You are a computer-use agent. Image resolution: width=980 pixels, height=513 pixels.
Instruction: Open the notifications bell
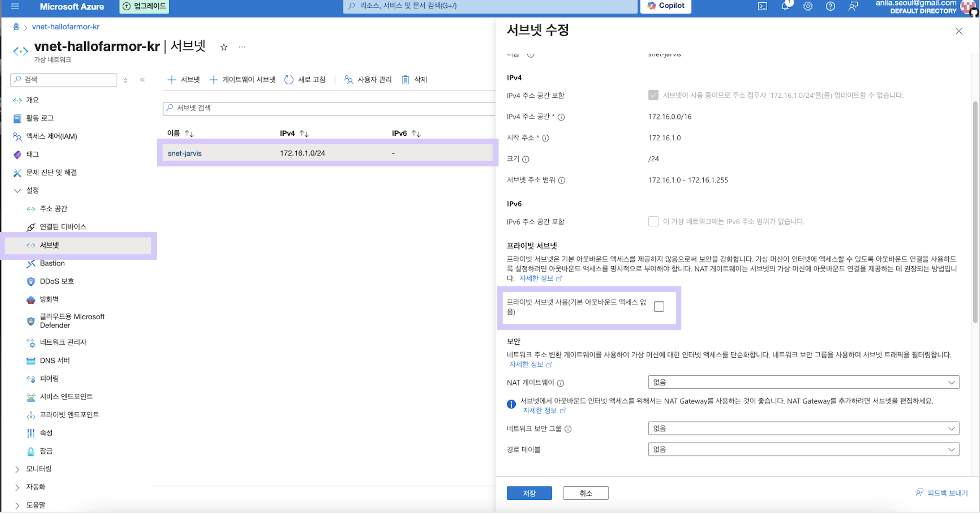[x=785, y=6]
